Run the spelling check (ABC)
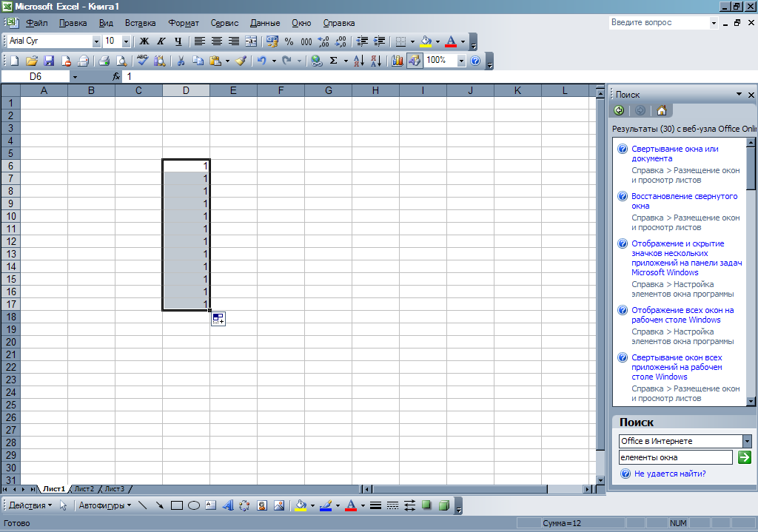This screenshot has height=532, width=758. (142, 61)
